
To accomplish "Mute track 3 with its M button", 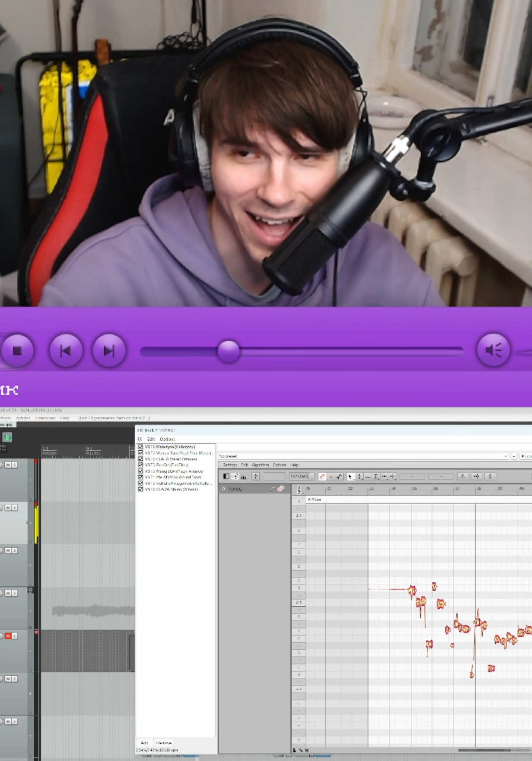I will click(8, 550).
